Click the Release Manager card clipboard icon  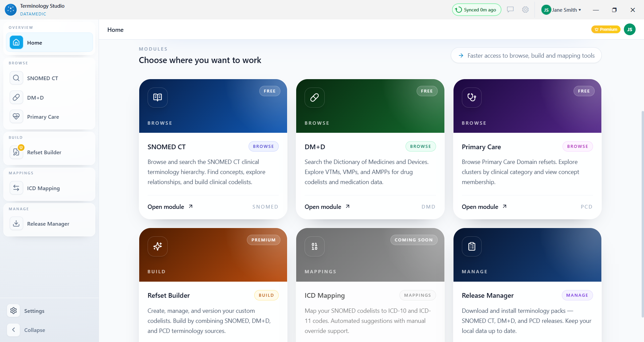click(x=472, y=246)
